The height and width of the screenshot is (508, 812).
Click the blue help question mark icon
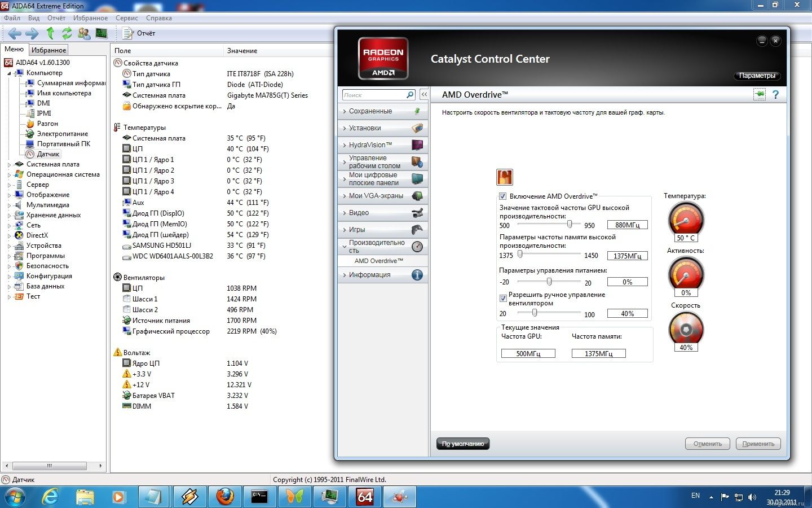tap(776, 94)
